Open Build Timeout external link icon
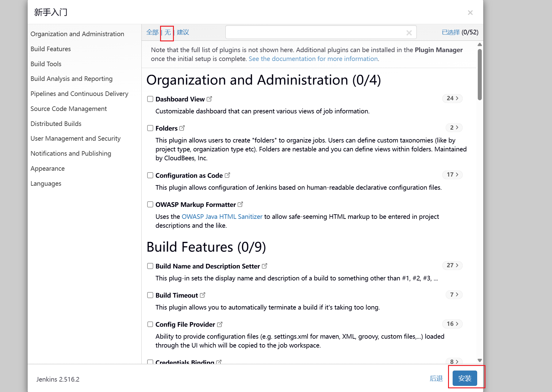 click(x=203, y=295)
